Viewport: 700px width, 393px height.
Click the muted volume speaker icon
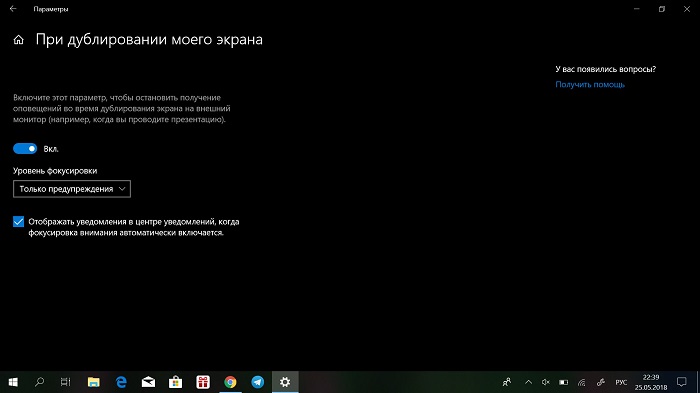tap(546, 382)
